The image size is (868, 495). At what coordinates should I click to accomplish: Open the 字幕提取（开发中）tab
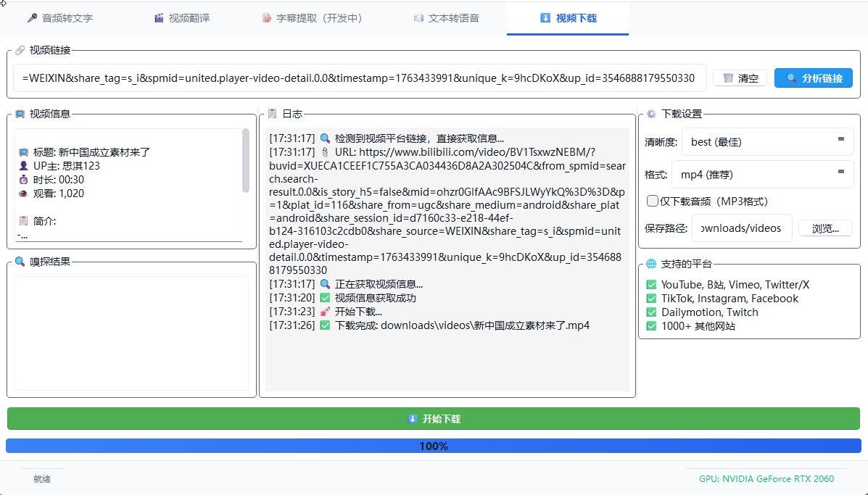coord(313,18)
